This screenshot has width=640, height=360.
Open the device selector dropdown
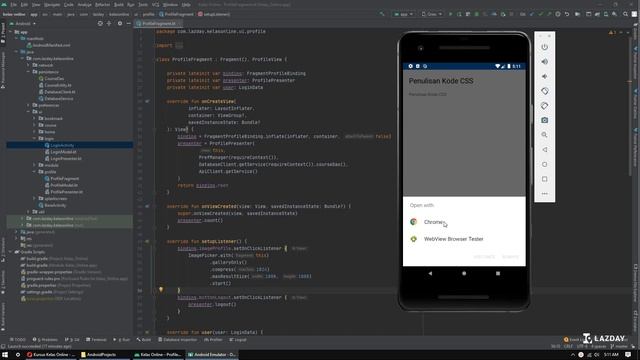(x=432, y=14)
